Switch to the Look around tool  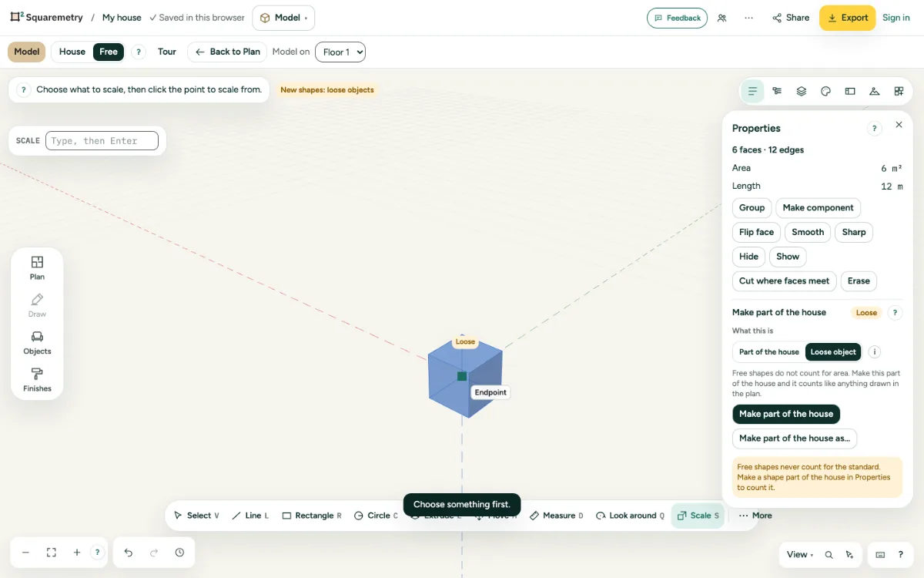[630, 516]
